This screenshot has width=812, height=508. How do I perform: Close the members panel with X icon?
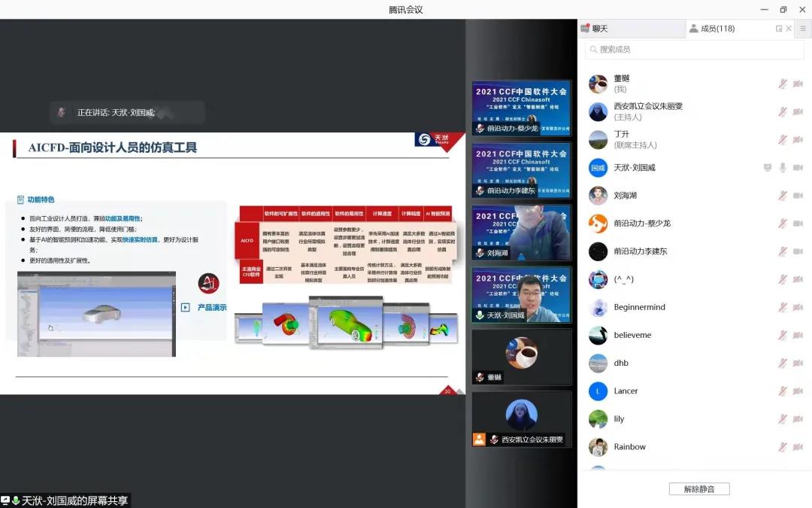click(789, 29)
